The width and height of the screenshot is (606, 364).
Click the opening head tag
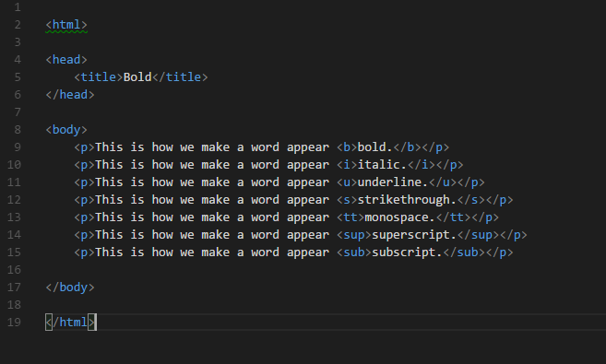click(66, 60)
